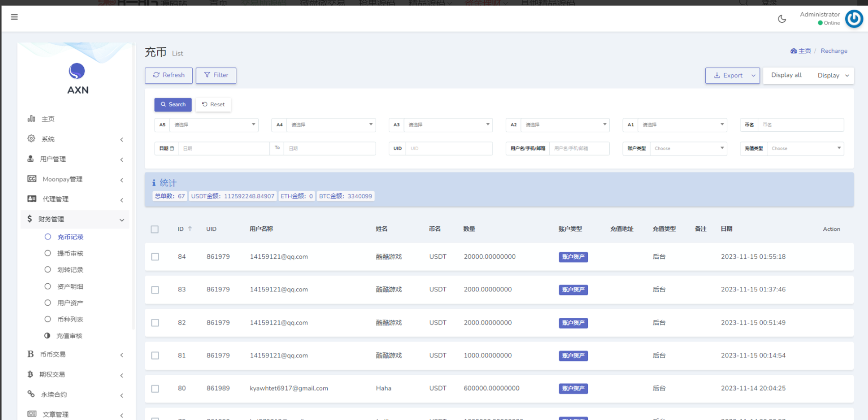Open the A5 dropdown filter
This screenshot has height=420, width=868.
click(213, 125)
